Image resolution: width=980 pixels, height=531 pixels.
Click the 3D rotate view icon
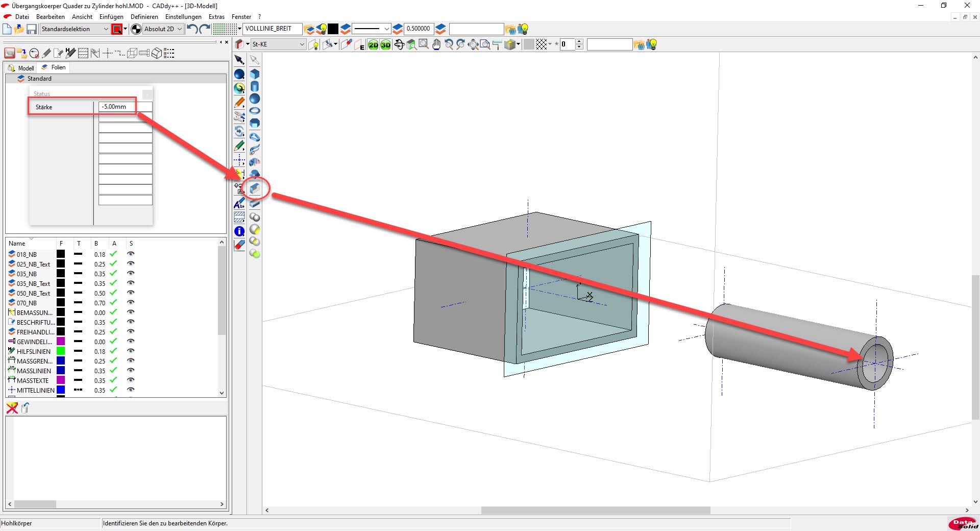(x=399, y=45)
